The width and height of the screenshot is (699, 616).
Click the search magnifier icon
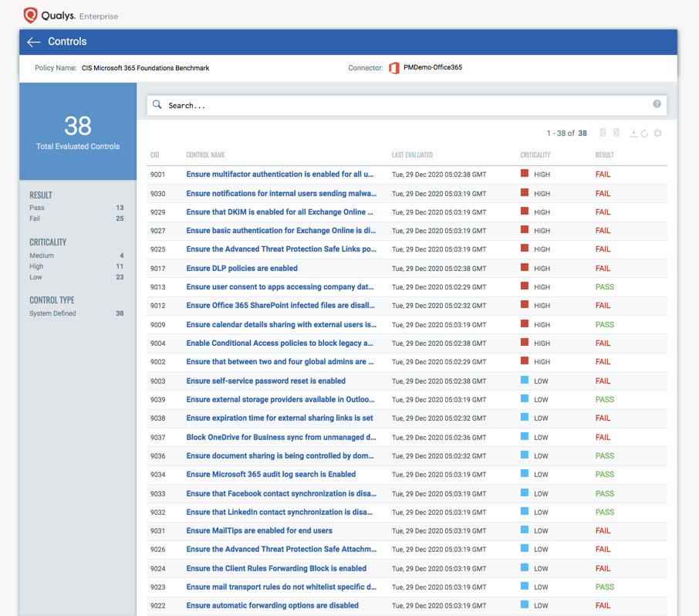pos(157,105)
